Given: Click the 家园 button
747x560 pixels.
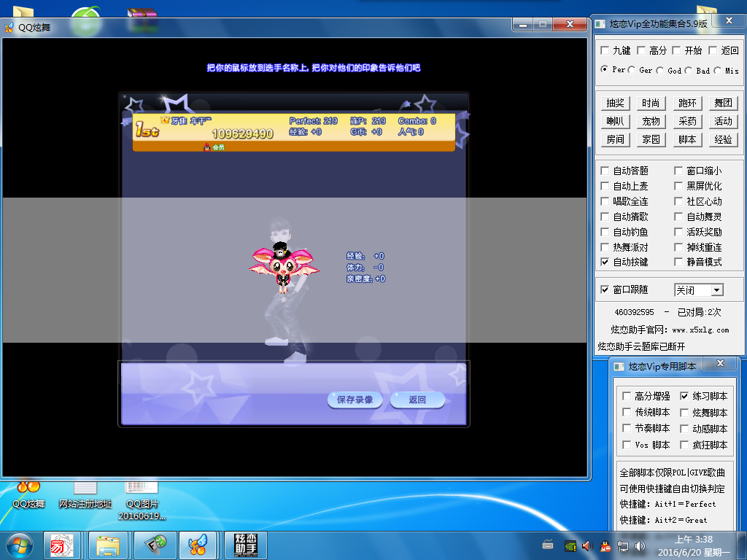Looking at the screenshot, I should click(651, 139).
